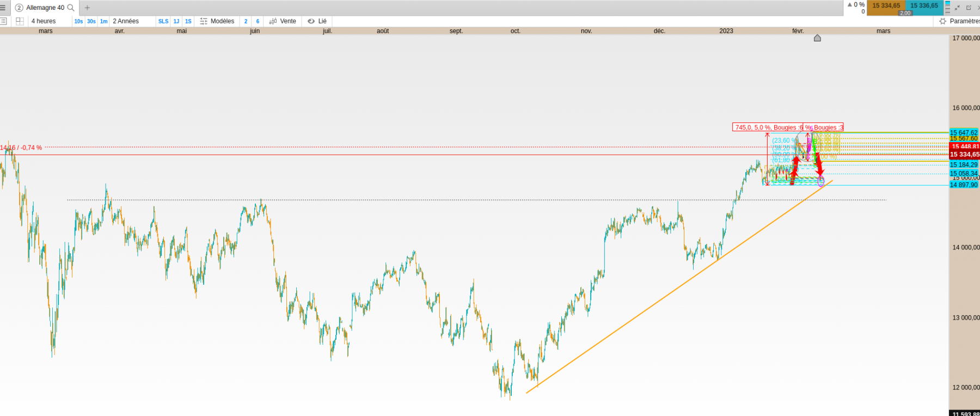Select the 1S range shortcut
Image resolution: width=980 pixels, height=416 pixels.
coord(188,21)
